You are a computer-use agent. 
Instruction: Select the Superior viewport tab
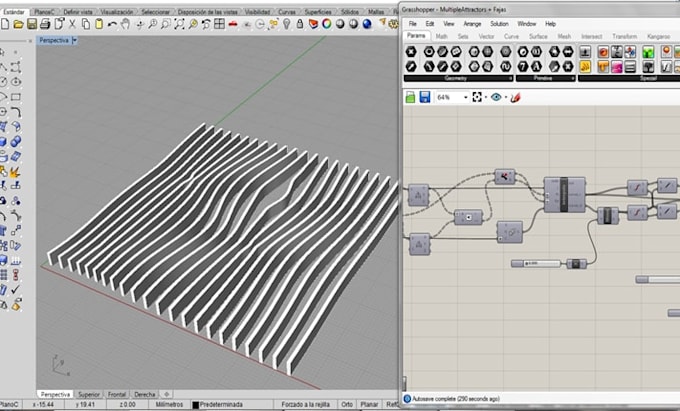pyautogui.click(x=89, y=395)
